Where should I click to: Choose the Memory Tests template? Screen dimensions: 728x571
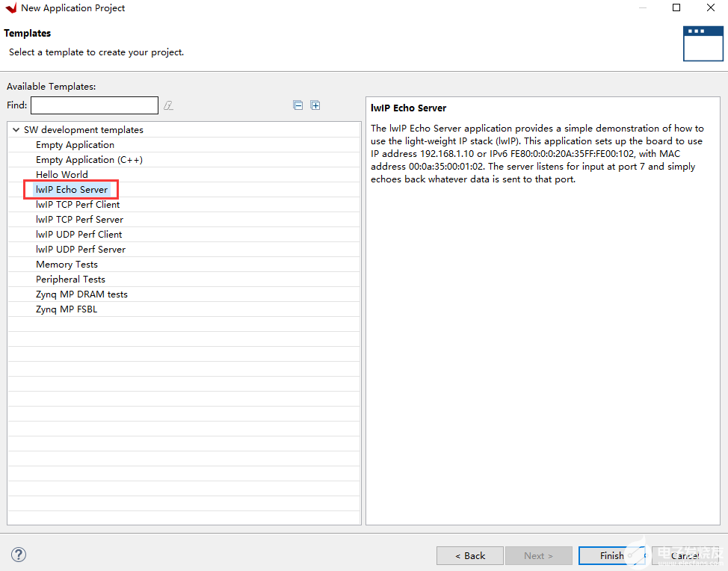coord(67,265)
